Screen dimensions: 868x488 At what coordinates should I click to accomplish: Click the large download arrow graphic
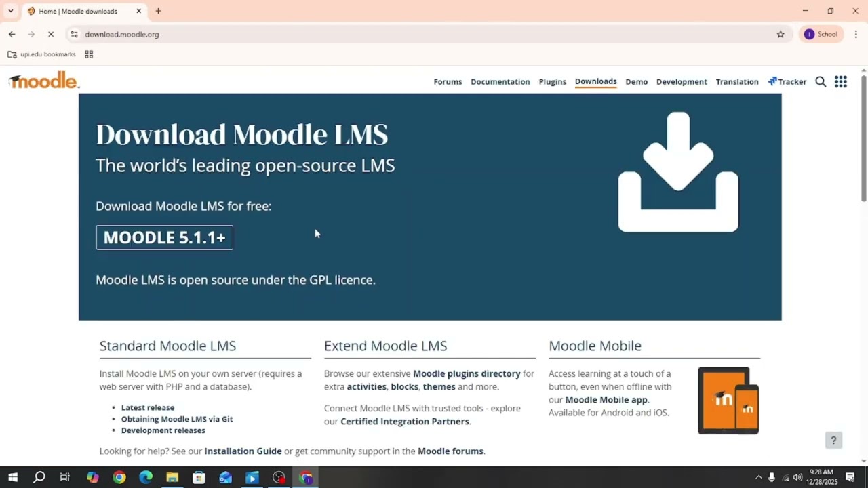(678, 172)
